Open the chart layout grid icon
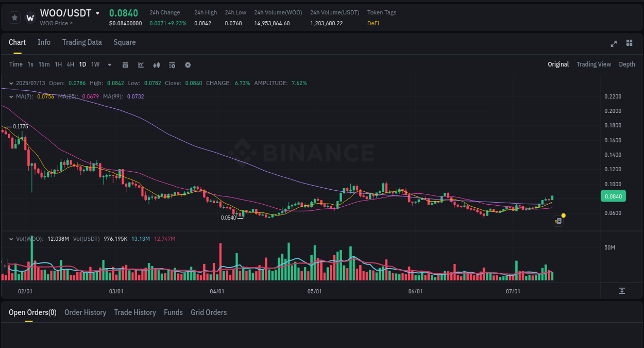Screen dimensions: 644x348 (x=629, y=44)
